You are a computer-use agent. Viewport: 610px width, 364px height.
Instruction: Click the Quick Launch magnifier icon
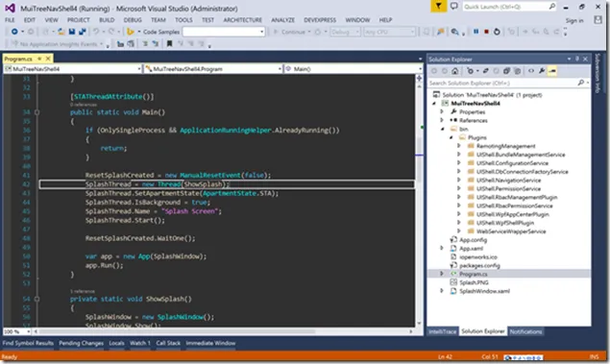coord(552,6)
